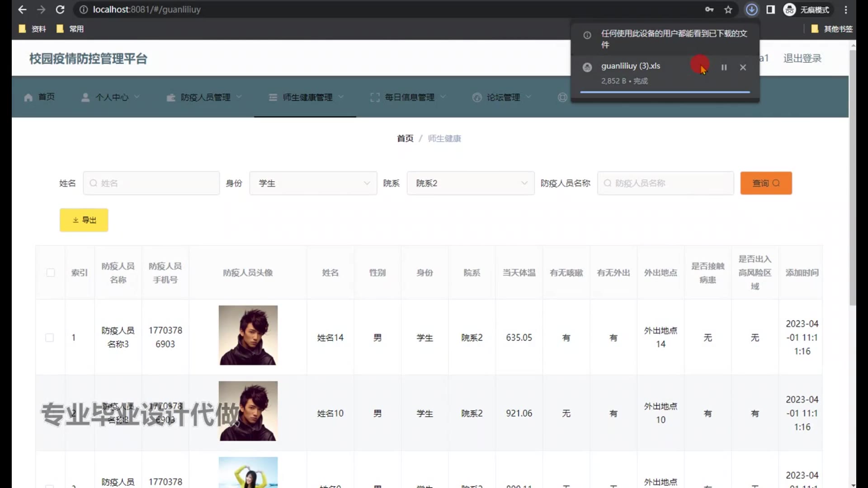Click the orange 查询 button

(766, 183)
